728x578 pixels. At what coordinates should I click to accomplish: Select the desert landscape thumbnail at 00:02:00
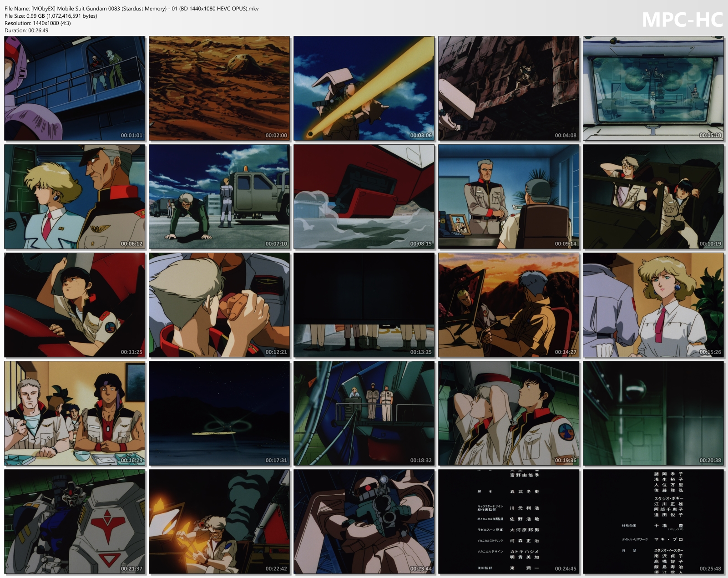pyautogui.click(x=219, y=88)
